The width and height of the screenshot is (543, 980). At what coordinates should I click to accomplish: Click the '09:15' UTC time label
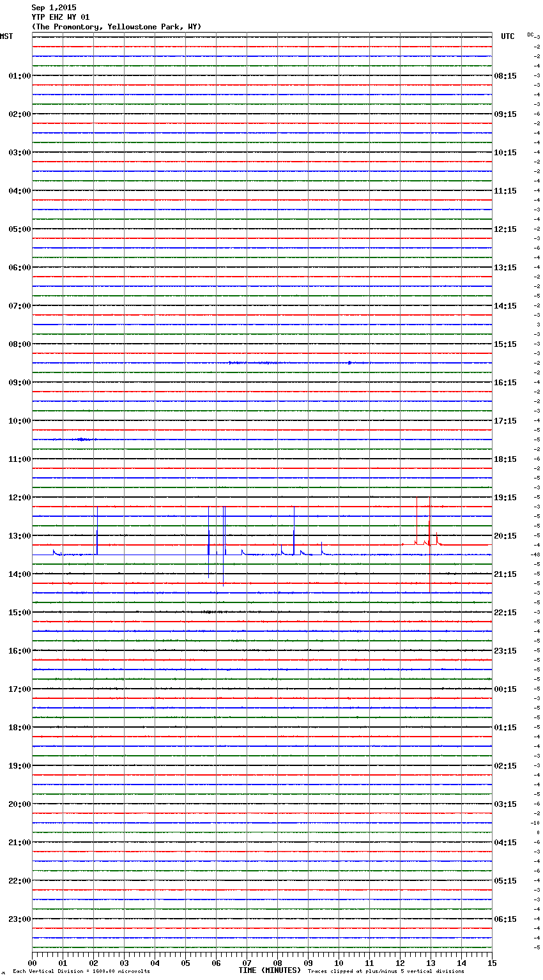pyautogui.click(x=505, y=114)
